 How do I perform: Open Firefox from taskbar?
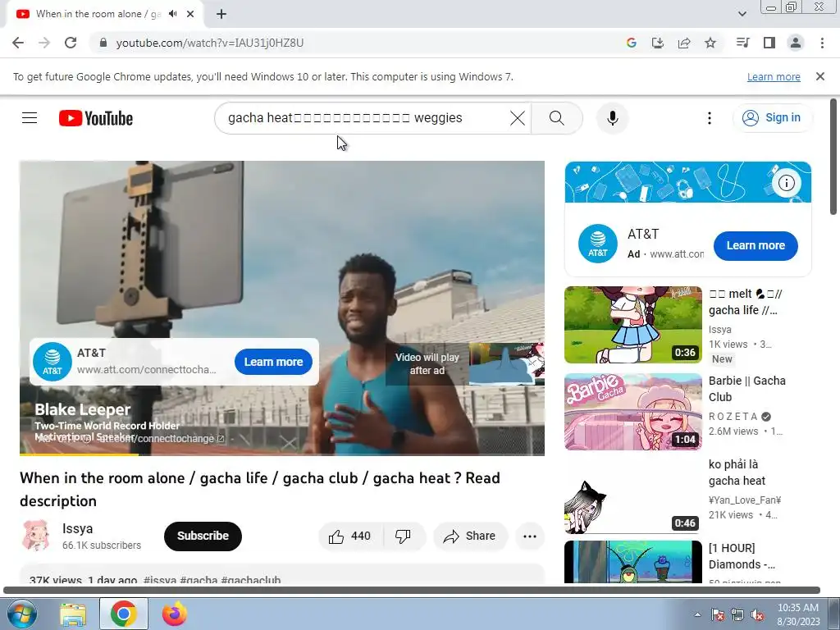coord(174,614)
